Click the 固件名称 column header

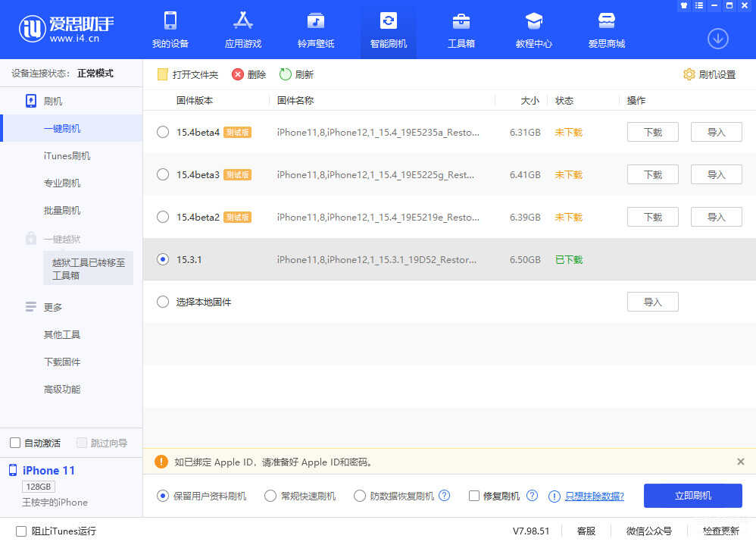[x=295, y=100]
